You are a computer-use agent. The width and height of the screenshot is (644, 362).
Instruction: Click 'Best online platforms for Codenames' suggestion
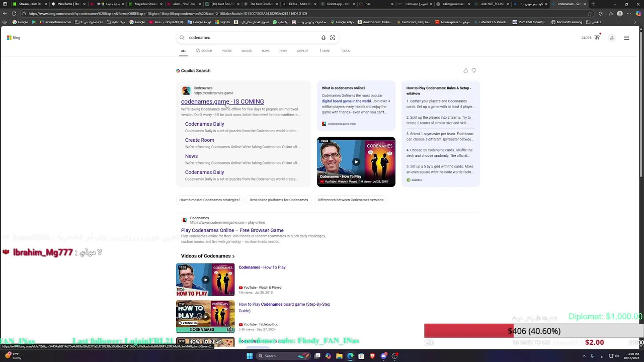tap(279, 200)
